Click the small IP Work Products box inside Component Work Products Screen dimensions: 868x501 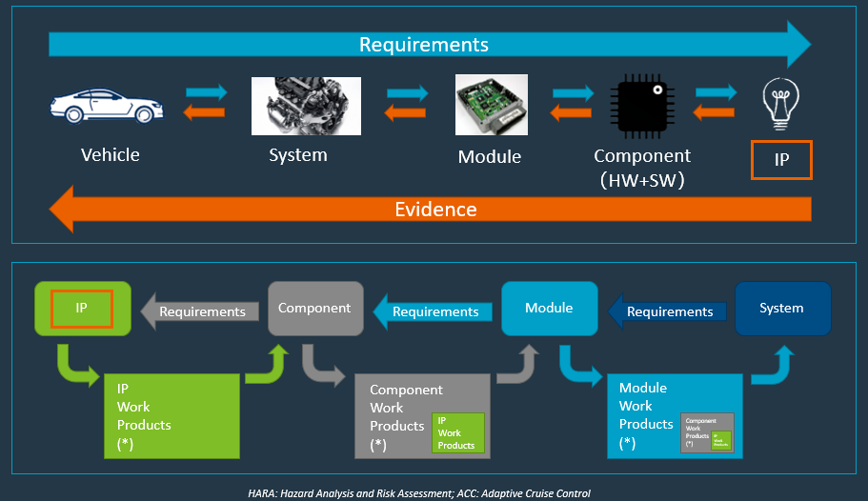pyautogui.click(x=458, y=432)
